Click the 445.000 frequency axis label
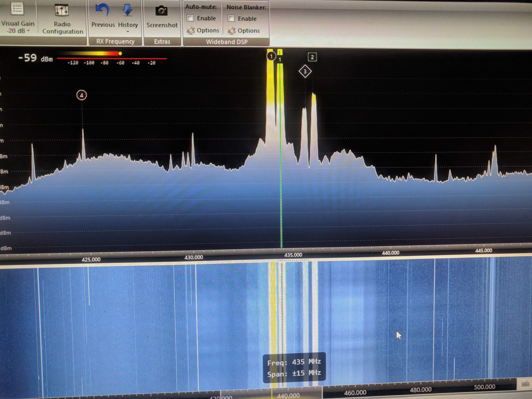 483,250
